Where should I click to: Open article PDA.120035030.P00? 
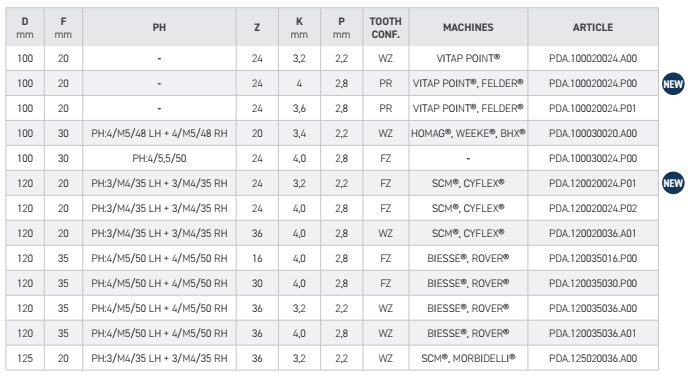coord(593,283)
